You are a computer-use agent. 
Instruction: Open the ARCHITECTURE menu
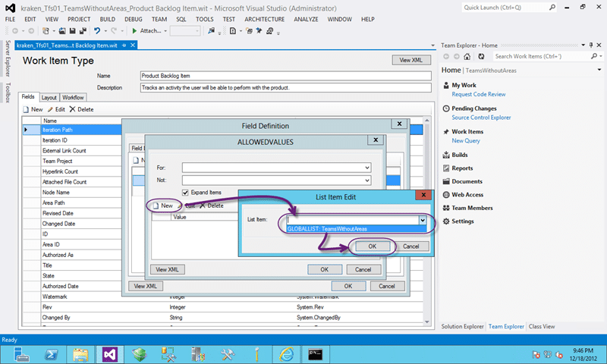tap(264, 20)
